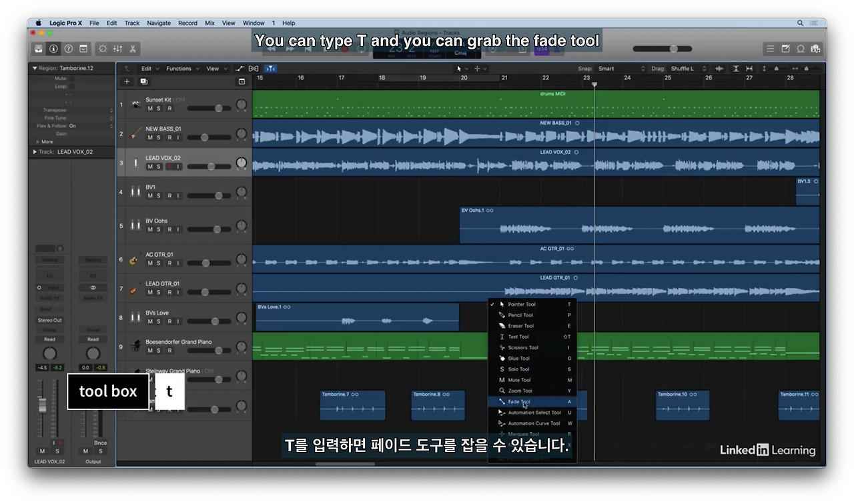
Task: Open the Mix menu in menu bar
Action: (x=209, y=23)
